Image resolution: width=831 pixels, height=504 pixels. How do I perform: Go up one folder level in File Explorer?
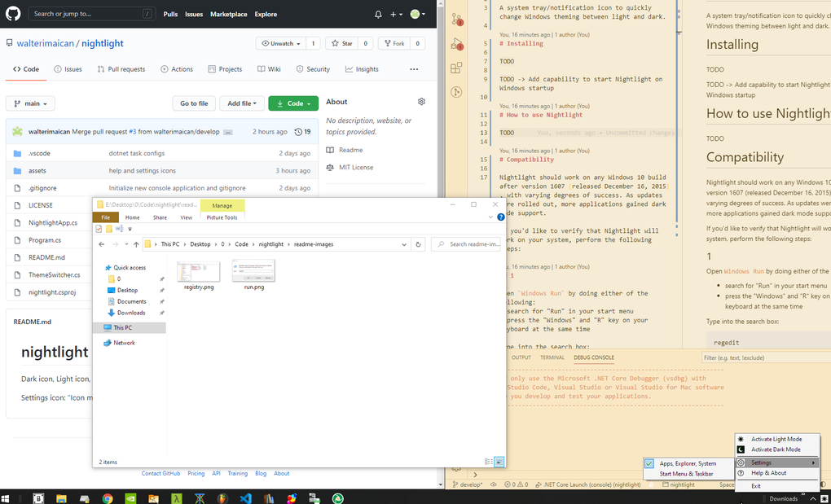(x=136, y=244)
